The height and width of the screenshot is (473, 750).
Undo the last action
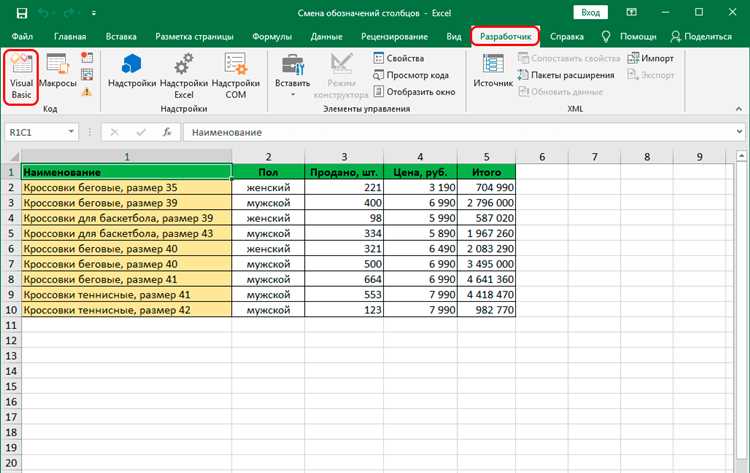[x=44, y=13]
